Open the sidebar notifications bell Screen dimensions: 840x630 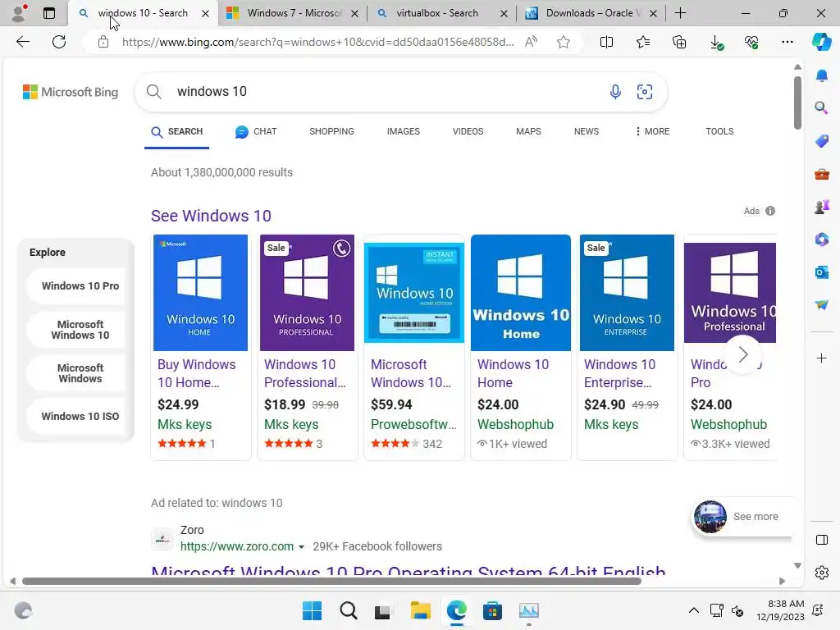click(822, 75)
